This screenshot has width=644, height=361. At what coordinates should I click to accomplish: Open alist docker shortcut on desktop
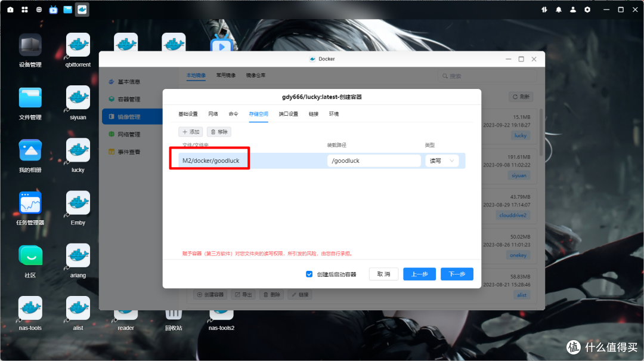click(78, 308)
